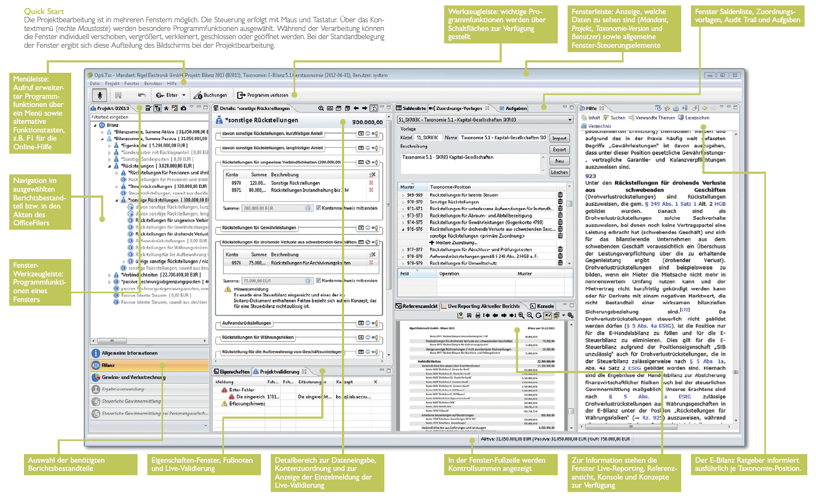Click '+ Weitere Zuordnung...' entry

pyautogui.click(x=453, y=243)
